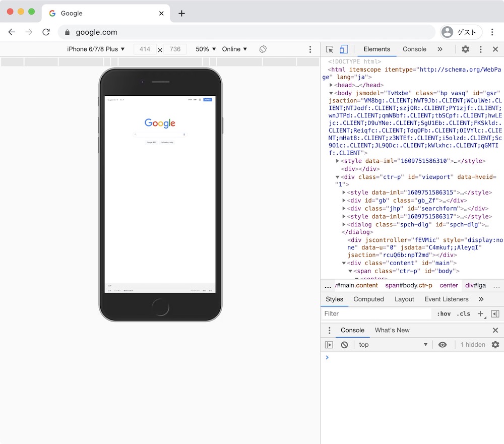Viewport: 504px width, 444px height.
Task: Expand the div#searchform node
Action: pos(344,208)
